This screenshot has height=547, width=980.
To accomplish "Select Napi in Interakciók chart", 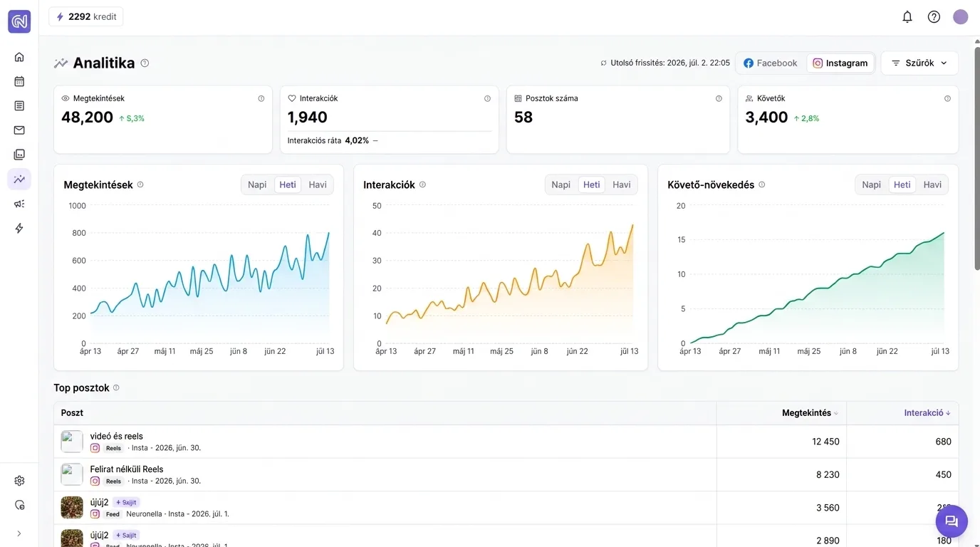I will click(561, 184).
